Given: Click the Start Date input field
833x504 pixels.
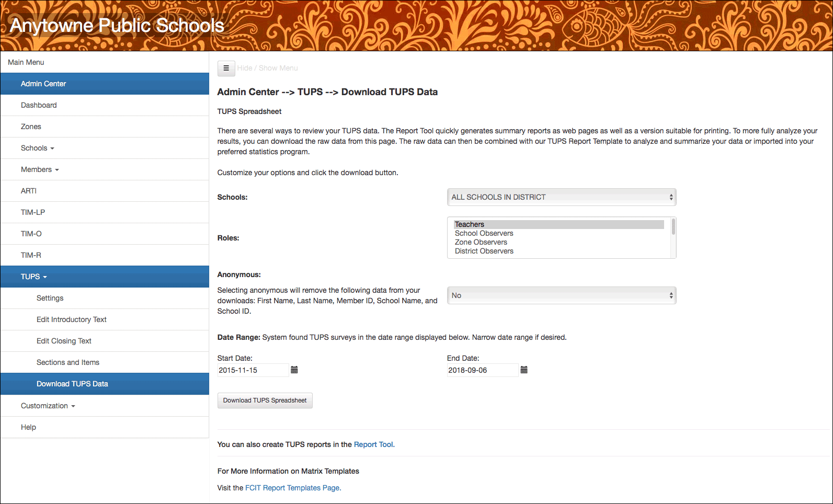Looking at the screenshot, I should click(253, 370).
